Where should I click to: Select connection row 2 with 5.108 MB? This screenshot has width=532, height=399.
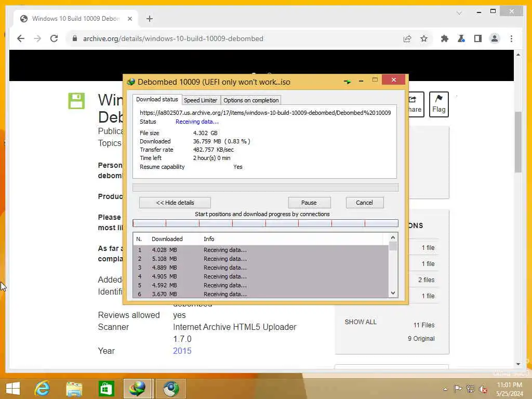tap(261, 259)
